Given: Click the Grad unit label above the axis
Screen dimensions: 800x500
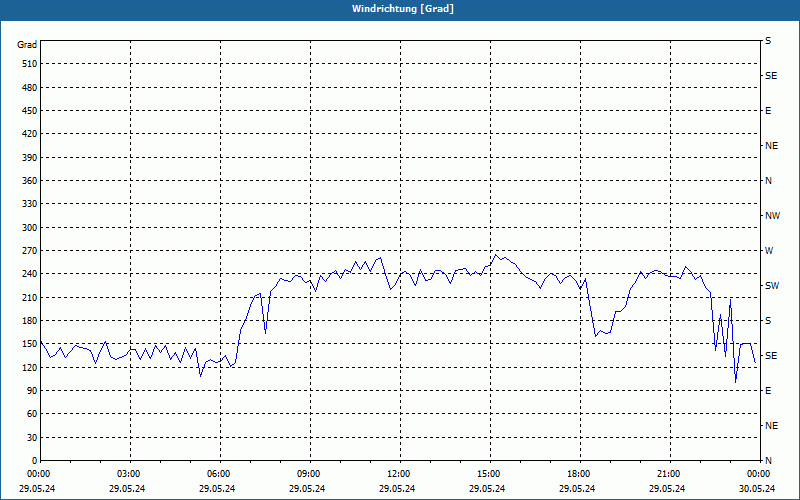Looking at the screenshot, I should click(27, 45).
